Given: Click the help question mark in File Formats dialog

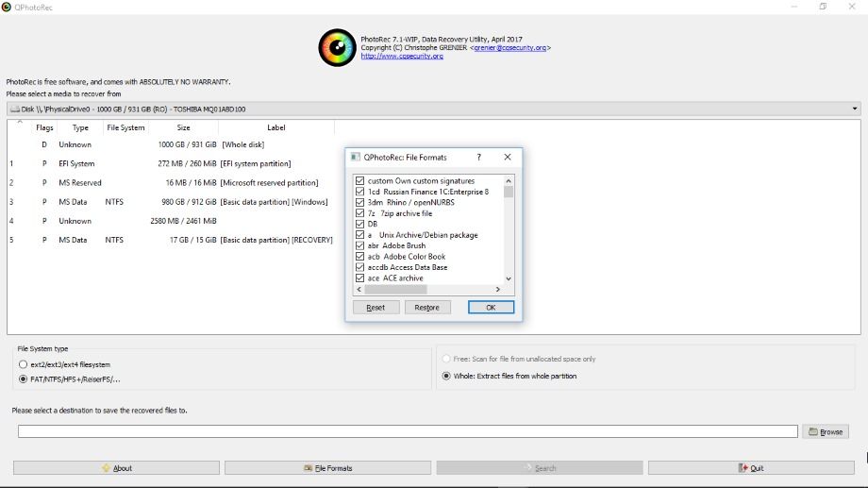Looking at the screenshot, I should (479, 158).
